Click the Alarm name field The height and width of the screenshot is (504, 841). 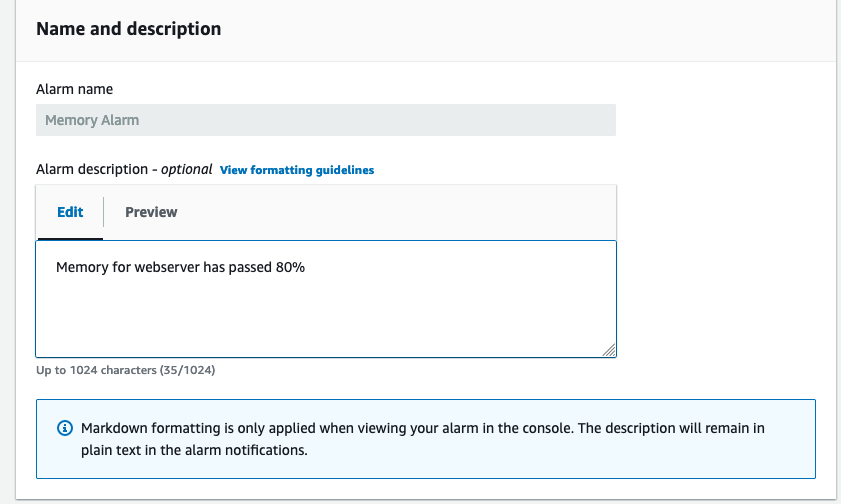(x=326, y=120)
